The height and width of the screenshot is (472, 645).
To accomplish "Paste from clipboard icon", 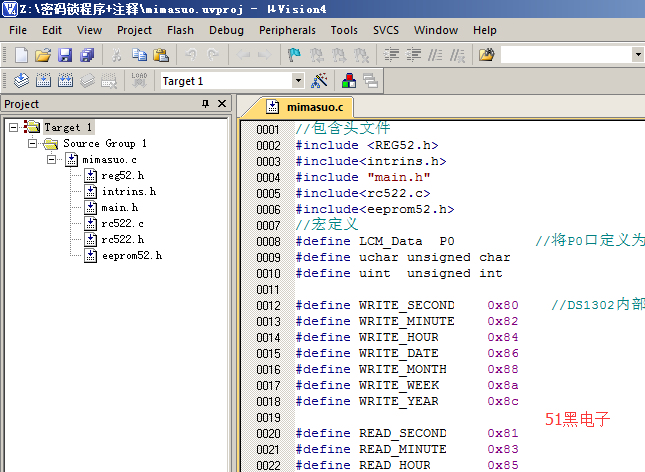I will (x=161, y=55).
